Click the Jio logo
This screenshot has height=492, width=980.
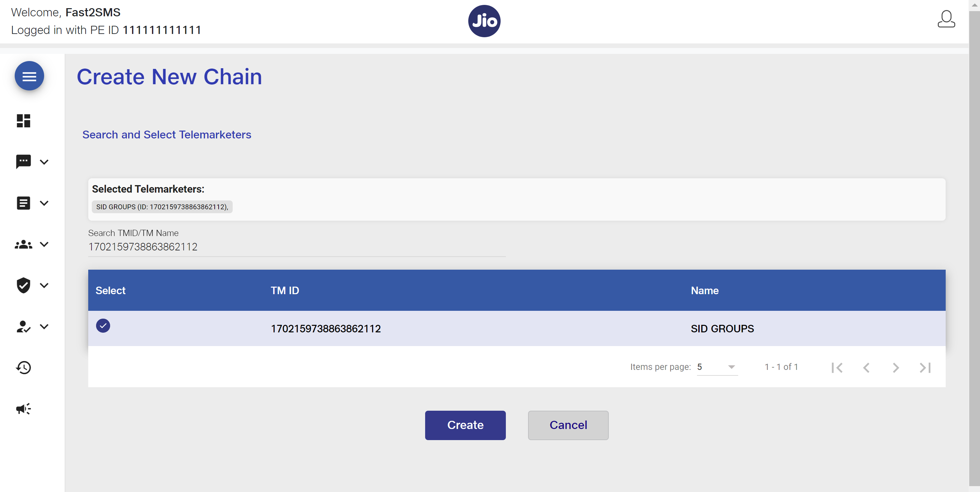tap(484, 21)
